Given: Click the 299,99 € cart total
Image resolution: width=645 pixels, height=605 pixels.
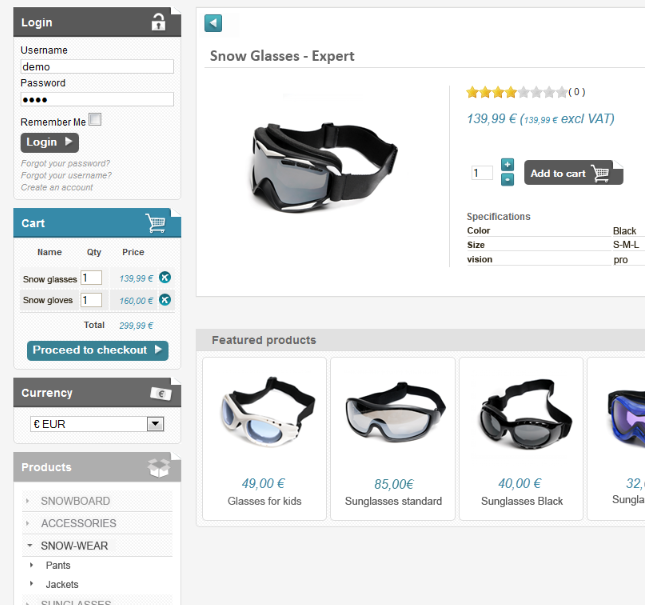Looking at the screenshot, I should (x=136, y=326).
